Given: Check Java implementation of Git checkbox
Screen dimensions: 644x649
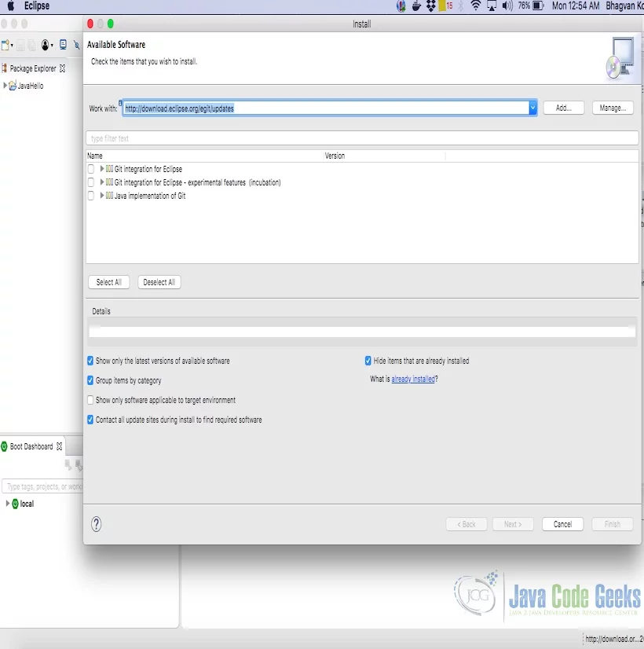Looking at the screenshot, I should [x=91, y=196].
